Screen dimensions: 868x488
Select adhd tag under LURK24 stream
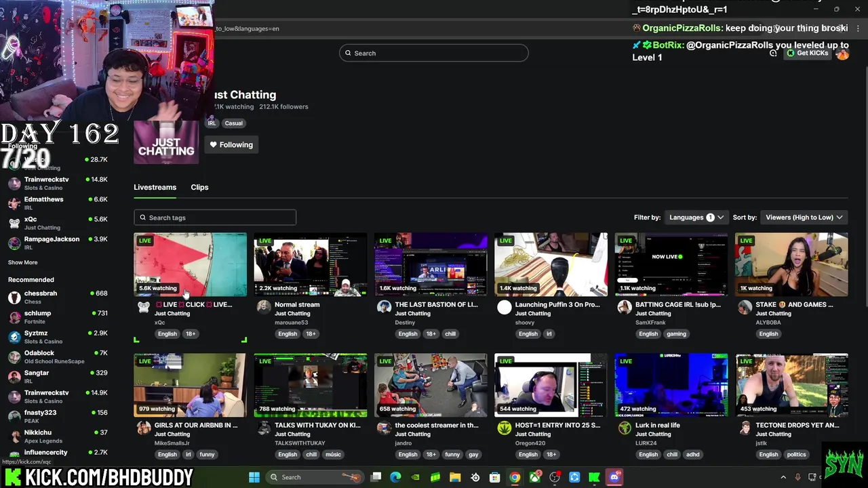coord(692,454)
